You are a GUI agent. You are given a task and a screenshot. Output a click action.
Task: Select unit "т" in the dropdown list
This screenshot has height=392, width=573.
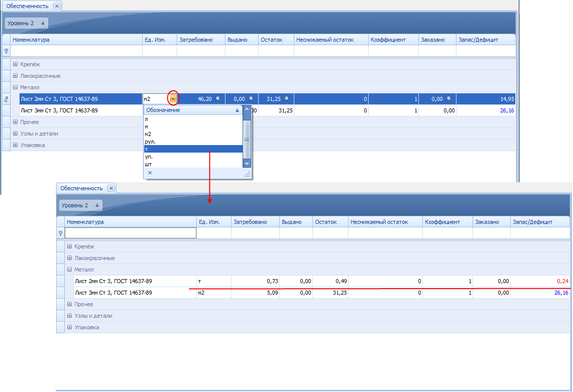point(193,149)
